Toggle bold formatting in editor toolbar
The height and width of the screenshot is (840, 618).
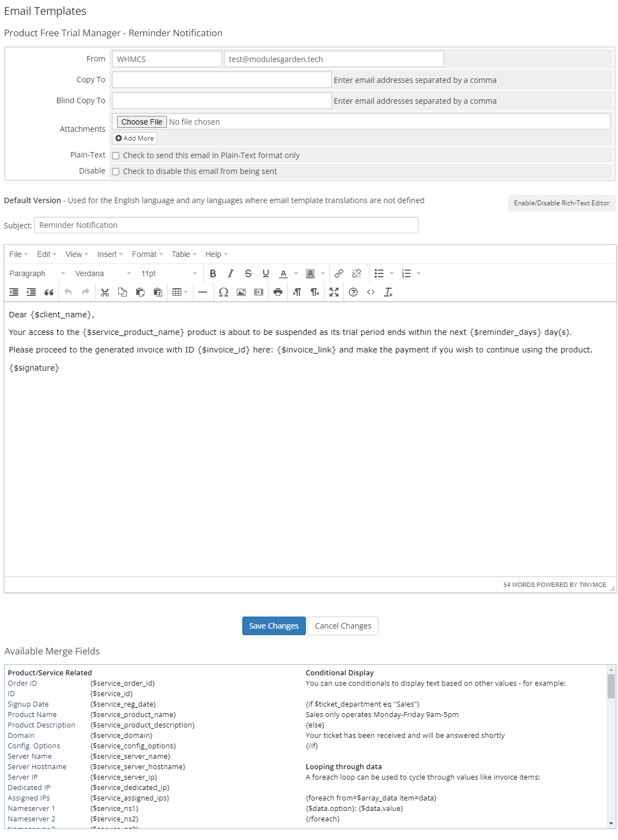[x=213, y=273]
